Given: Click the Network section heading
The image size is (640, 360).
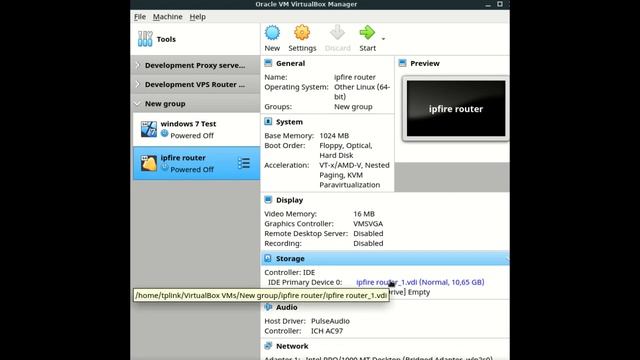Looking at the screenshot, I should click(x=292, y=346).
